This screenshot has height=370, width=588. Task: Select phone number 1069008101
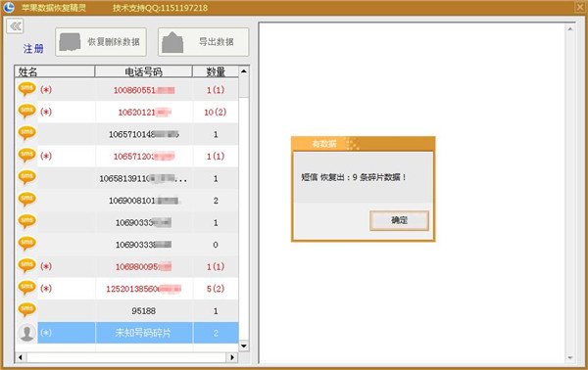(145, 201)
